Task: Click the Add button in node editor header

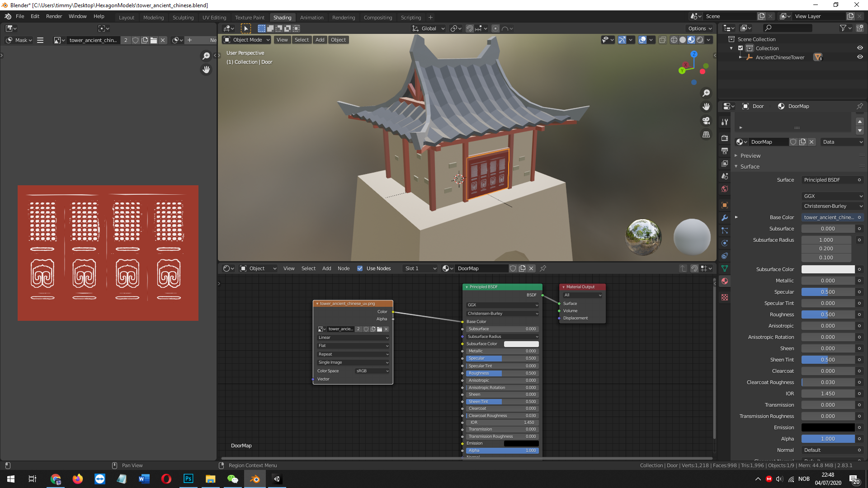Action: [326, 268]
